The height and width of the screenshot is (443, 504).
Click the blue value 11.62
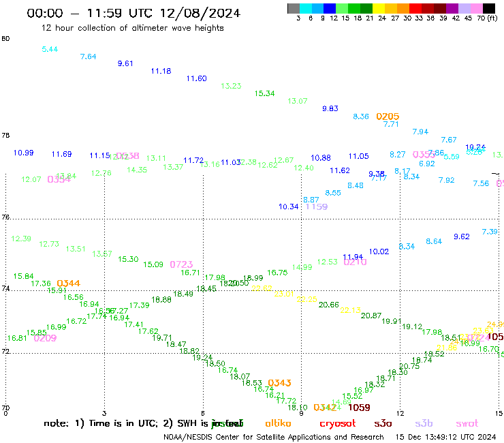click(340, 170)
